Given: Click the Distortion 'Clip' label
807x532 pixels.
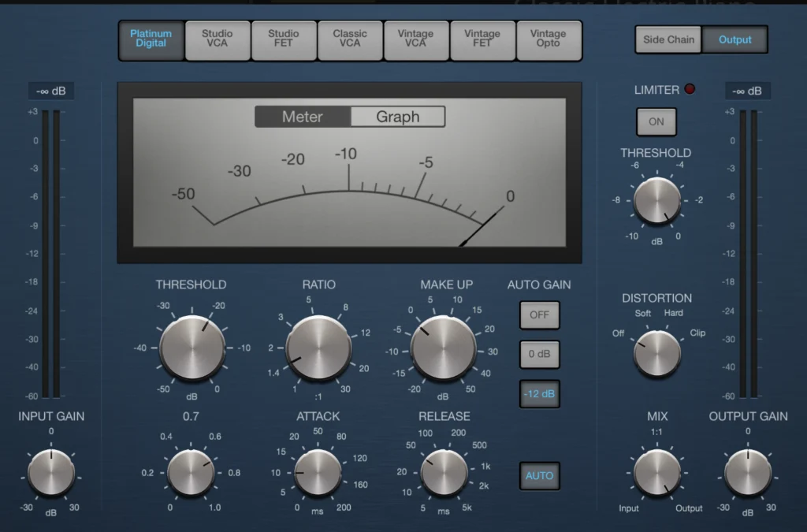Looking at the screenshot, I should 697,333.
